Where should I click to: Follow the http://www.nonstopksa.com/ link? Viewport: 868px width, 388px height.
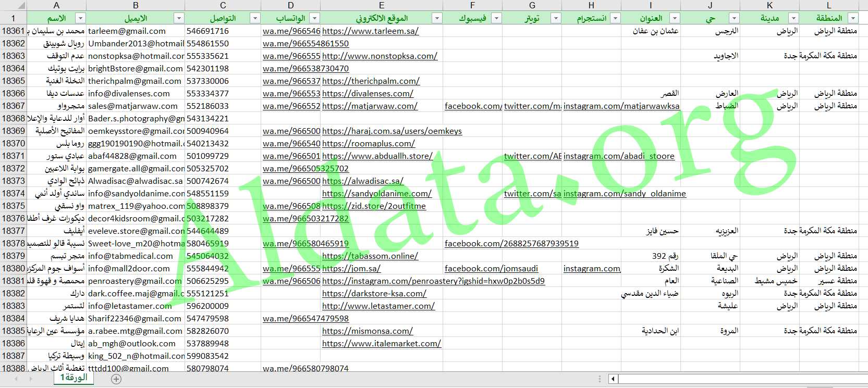380,56
